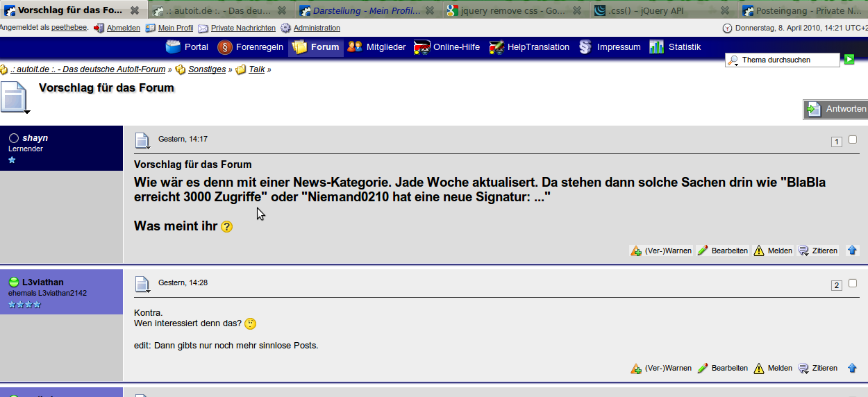Click the Antworten reply button

836,109
